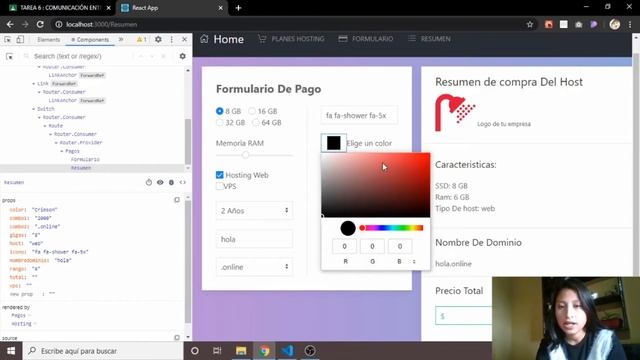Click the R value input in color picker

tap(344, 246)
